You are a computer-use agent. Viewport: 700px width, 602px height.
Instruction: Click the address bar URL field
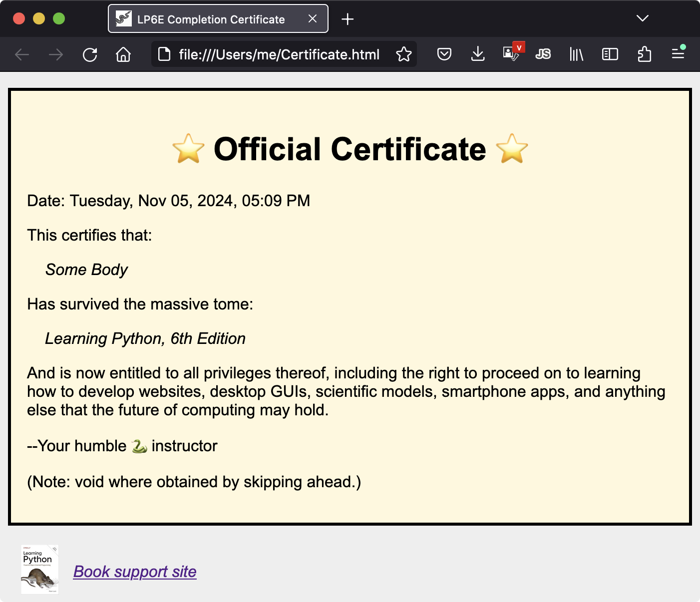(x=279, y=54)
